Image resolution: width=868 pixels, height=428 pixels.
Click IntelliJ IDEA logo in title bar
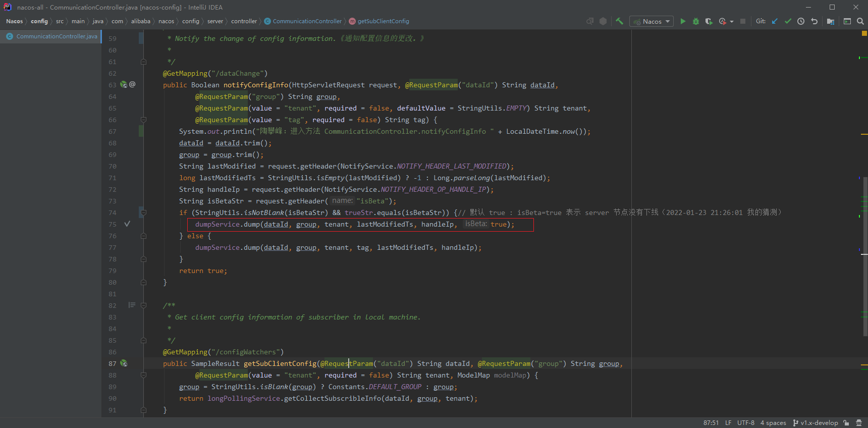tap(7, 7)
